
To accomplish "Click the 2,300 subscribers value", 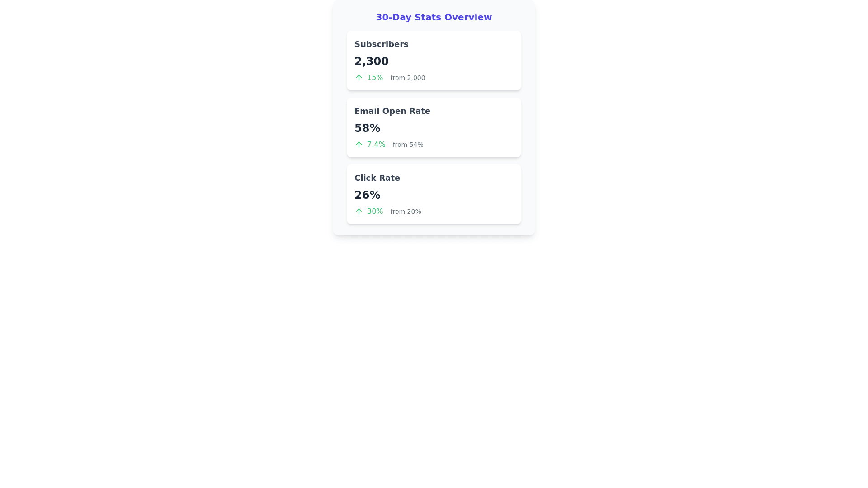I will 371,61.
